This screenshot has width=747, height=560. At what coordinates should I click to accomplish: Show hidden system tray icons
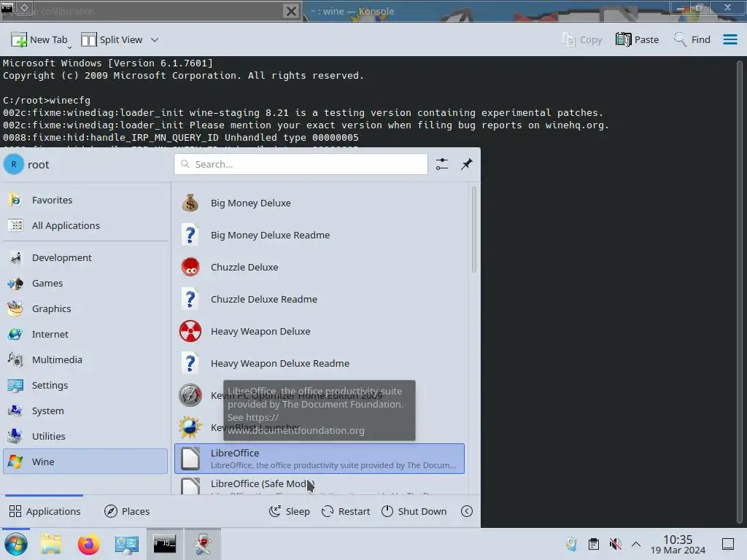pos(636,544)
